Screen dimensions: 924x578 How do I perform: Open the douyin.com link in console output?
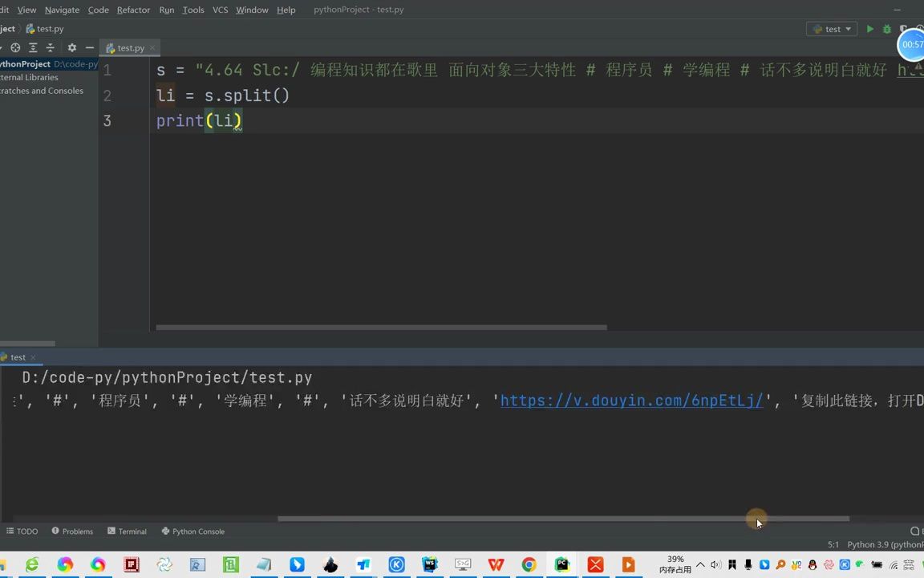click(x=631, y=401)
